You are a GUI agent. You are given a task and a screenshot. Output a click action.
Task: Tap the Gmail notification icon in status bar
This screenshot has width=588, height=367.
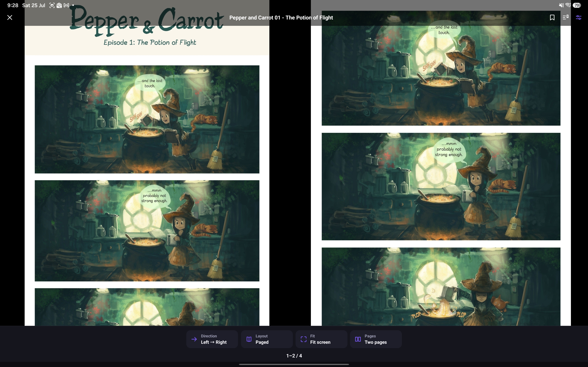click(x=66, y=5)
